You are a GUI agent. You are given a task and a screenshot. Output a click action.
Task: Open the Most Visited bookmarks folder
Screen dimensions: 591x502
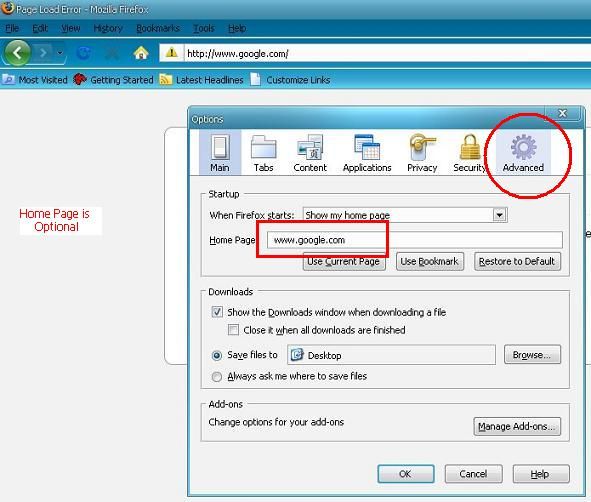[35, 80]
